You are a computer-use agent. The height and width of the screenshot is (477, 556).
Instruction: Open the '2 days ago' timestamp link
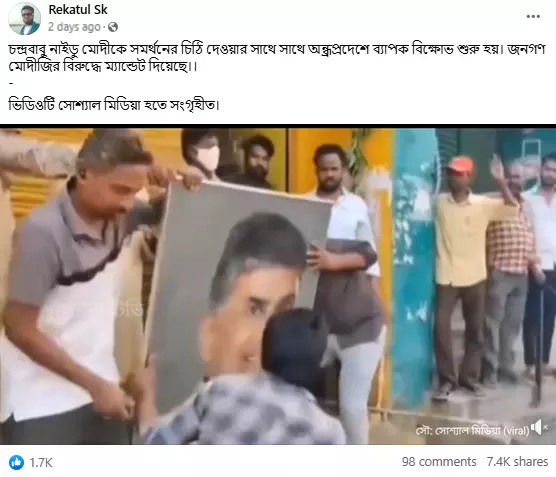point(74,27)
